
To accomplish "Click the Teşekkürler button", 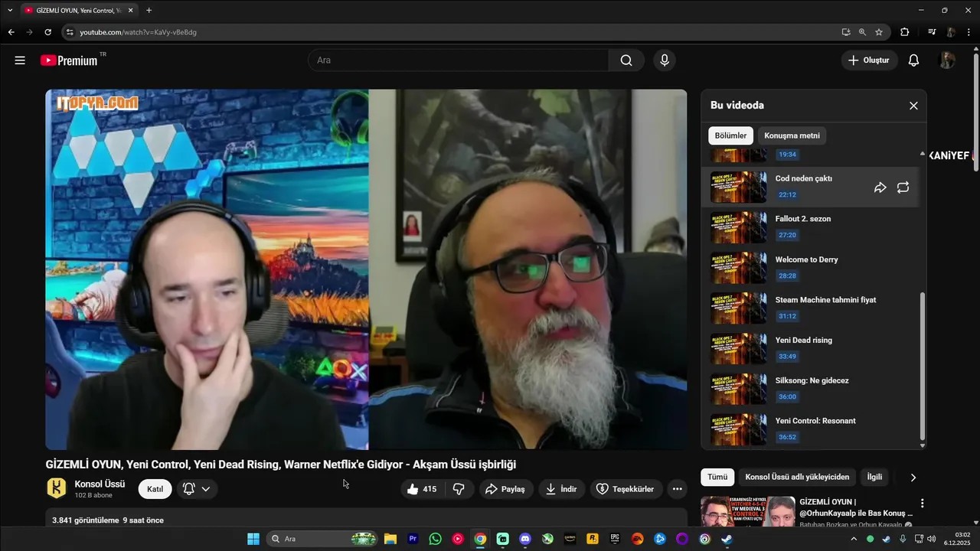I will [626, 489].
